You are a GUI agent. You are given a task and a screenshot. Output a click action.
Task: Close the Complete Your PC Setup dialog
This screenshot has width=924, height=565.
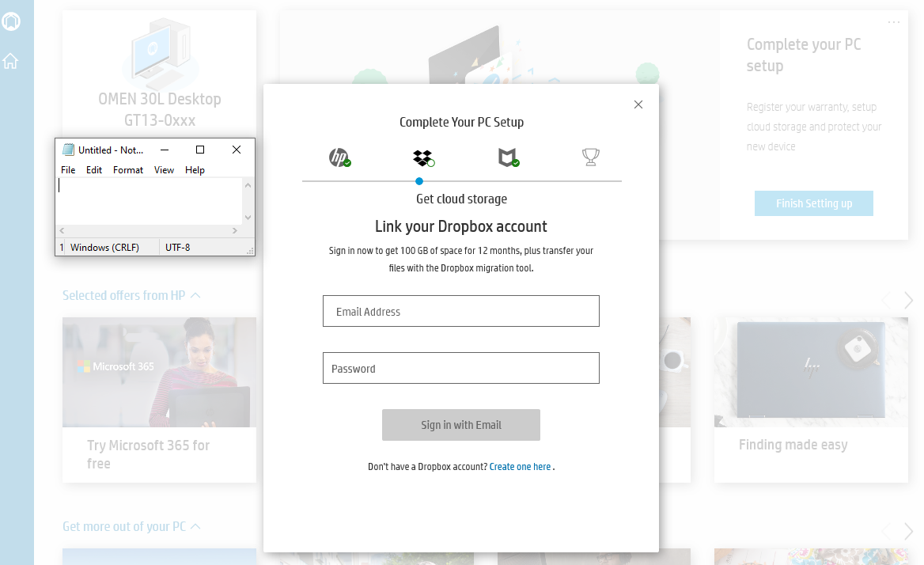point(638,104)
